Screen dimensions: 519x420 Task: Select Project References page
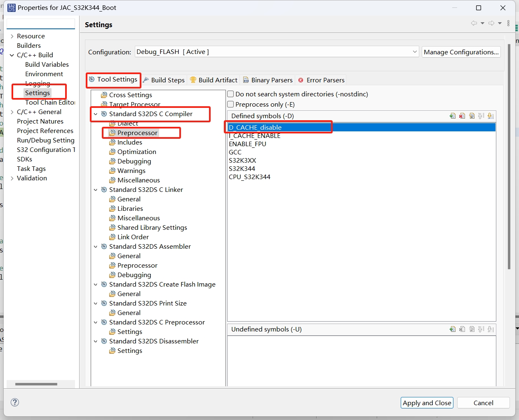[x=45, y=131]
